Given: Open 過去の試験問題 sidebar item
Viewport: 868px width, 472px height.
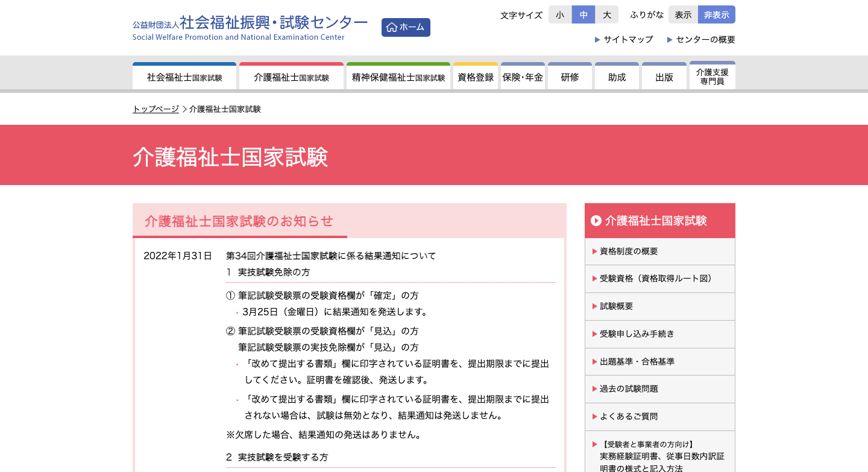Looking at the screenshot, I should [660, 389].
